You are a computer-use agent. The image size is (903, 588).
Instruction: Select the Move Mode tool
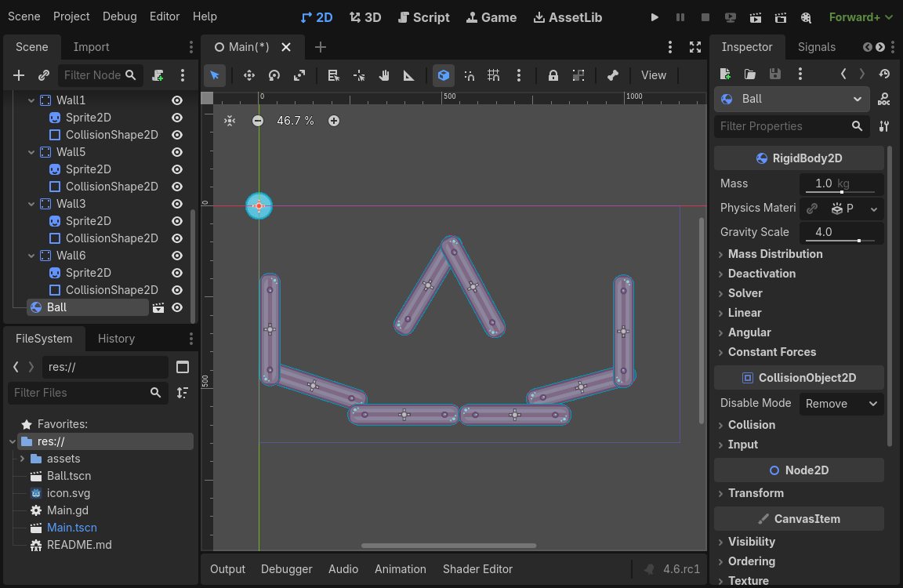pyautogui.click(x=249, y=75)
